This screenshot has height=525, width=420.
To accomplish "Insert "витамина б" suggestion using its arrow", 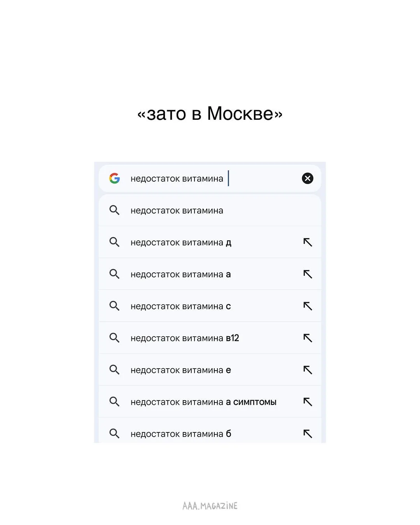I will pos(308,434).
